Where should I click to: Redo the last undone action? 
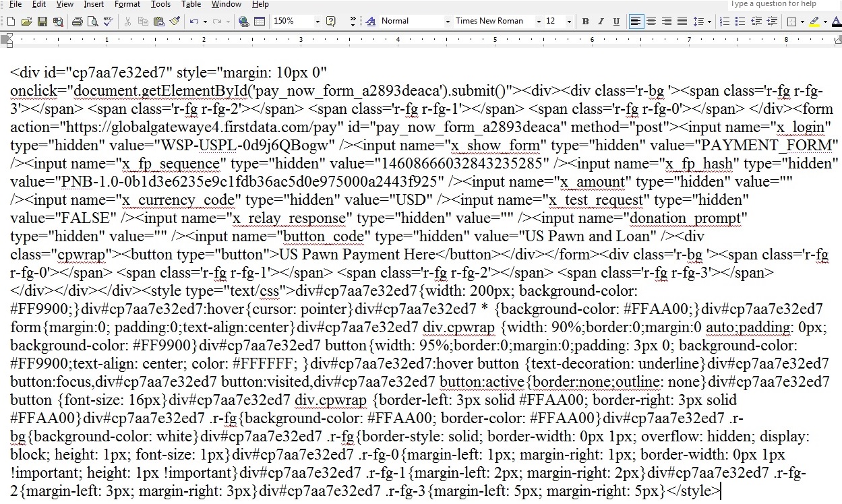216,22
